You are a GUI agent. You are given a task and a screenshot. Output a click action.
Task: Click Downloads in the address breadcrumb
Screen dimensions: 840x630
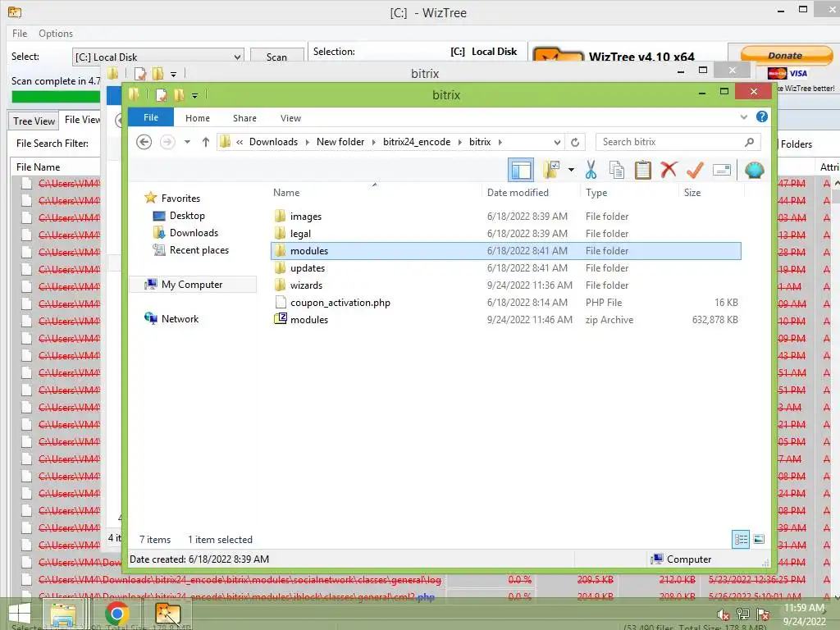[x=273, y=142]
